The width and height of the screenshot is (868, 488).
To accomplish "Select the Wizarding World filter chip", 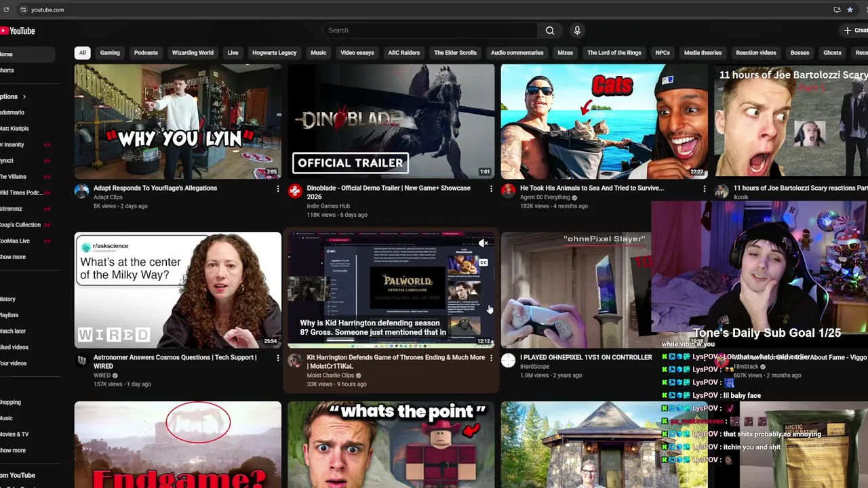I will (193, 53).
